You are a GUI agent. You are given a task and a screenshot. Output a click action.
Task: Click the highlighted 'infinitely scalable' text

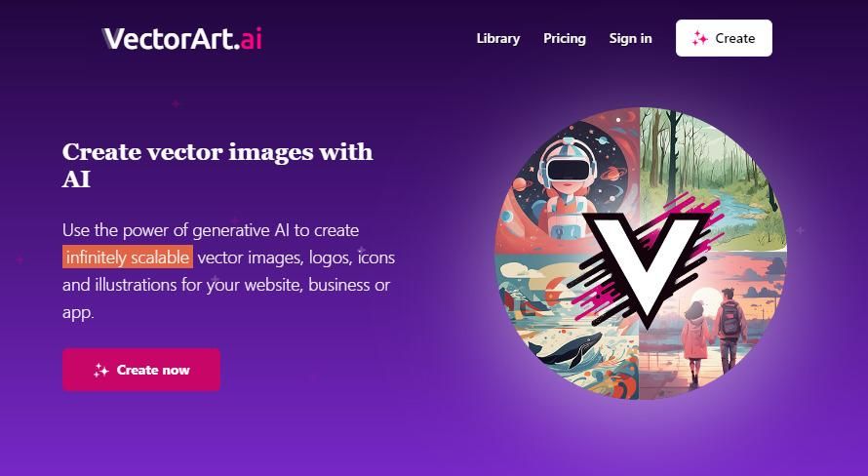tap(128, 258)
